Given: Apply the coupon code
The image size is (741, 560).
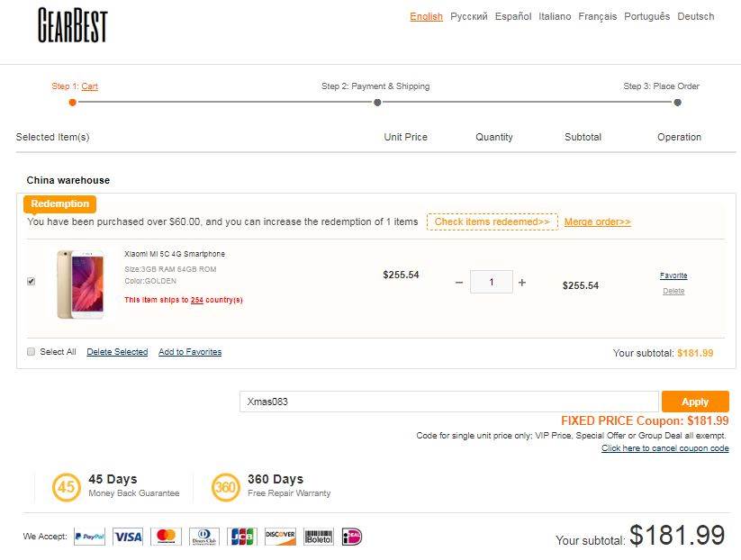Looking at the screenshot, I should [695, 402].
